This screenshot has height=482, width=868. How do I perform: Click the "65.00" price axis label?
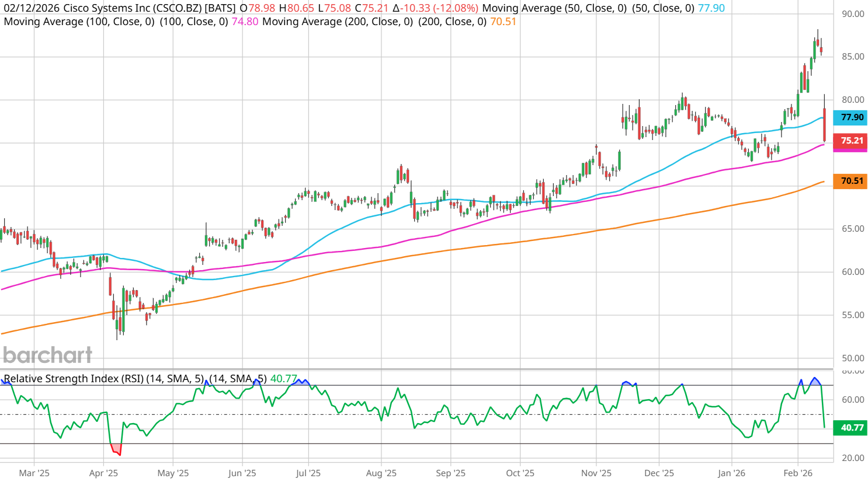[853, 229]
